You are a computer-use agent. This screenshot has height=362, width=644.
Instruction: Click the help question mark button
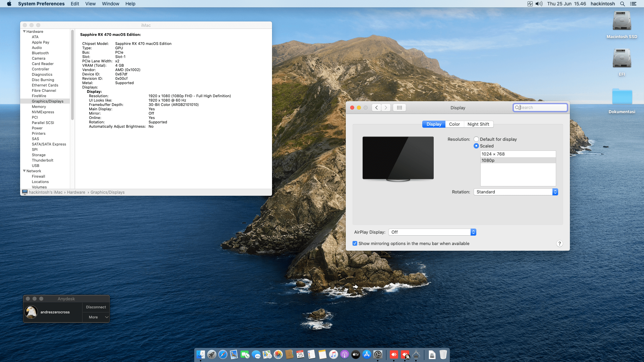[x=559, y=243]
